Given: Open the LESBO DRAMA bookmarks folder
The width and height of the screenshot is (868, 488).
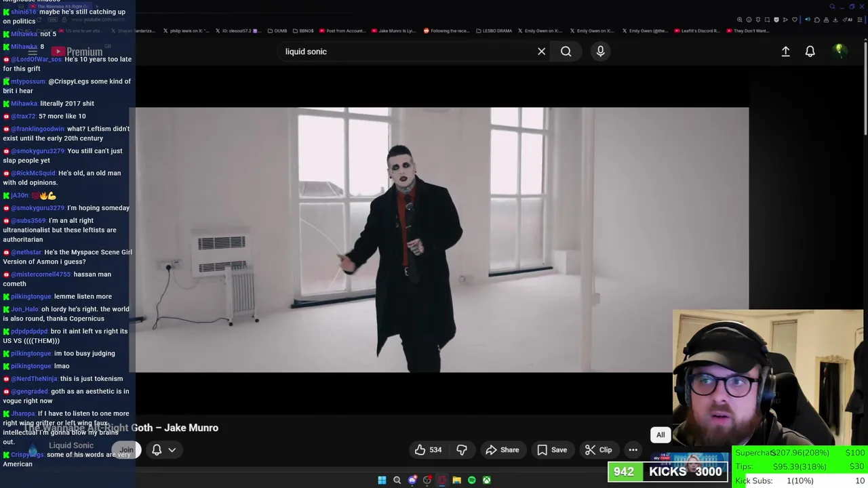Looking at the screenshot, I should tap(494, 31).
